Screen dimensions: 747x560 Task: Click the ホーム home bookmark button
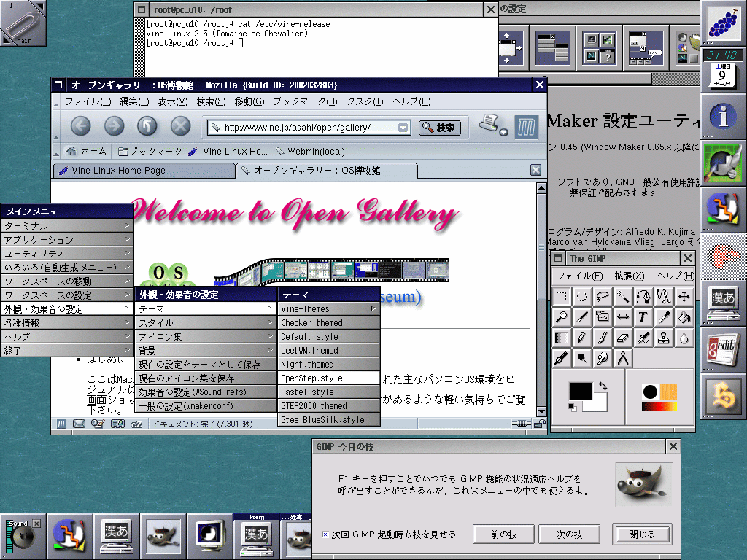coord(87,152)
